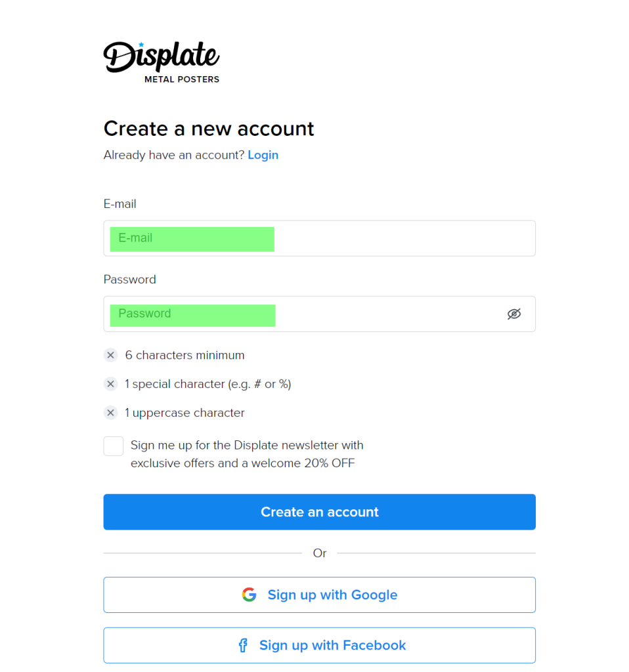Click the METAL POSTERS tagline
This screenshot has width=629, height=672.
click(182, 79)
